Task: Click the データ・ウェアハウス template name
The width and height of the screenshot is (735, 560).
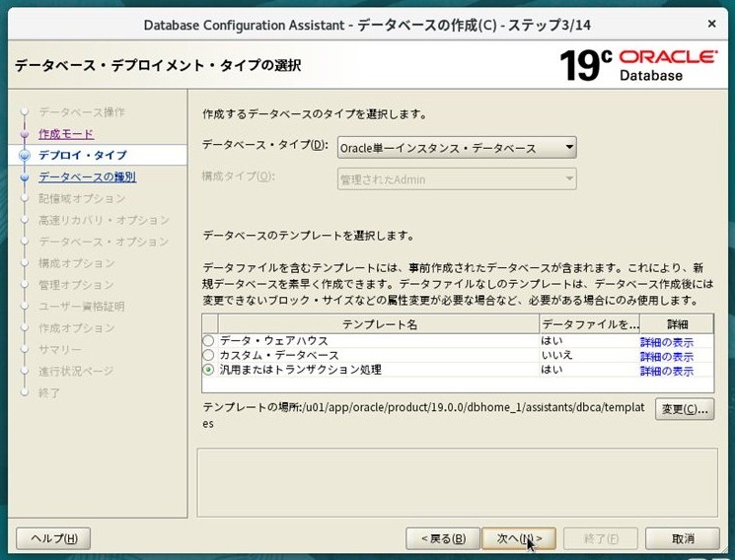Action: (x=273, y=341)
